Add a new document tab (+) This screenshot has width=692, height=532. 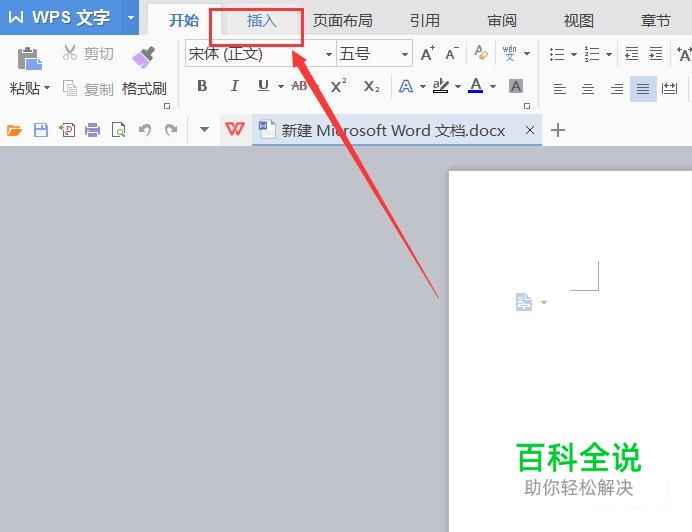pyautogui.click(x=558, y=130)
